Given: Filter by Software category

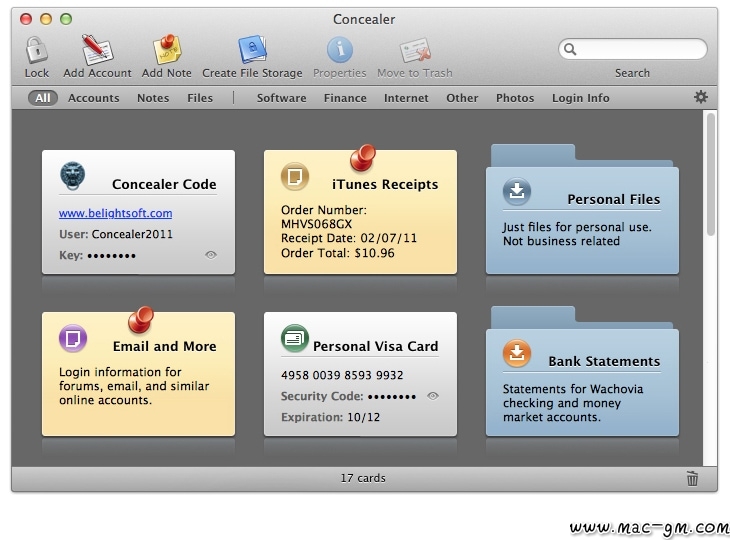Looking at the screenshot, I should tap(282, 98).
